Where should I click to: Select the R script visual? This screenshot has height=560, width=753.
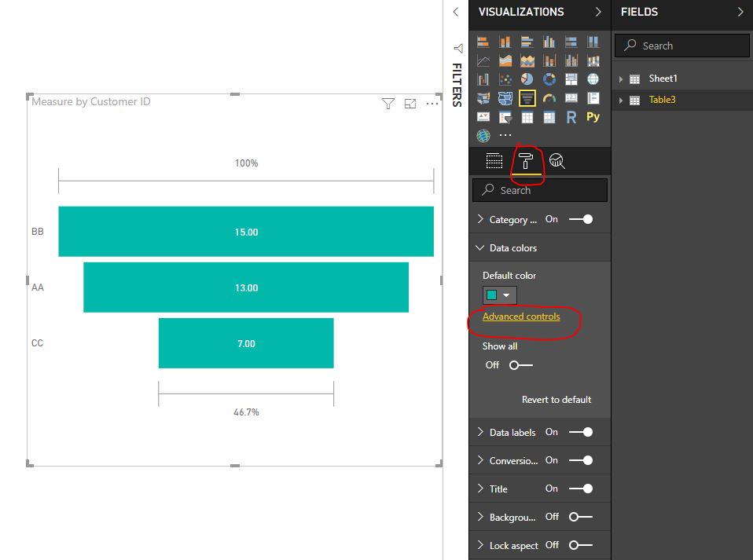click(571, 117)
